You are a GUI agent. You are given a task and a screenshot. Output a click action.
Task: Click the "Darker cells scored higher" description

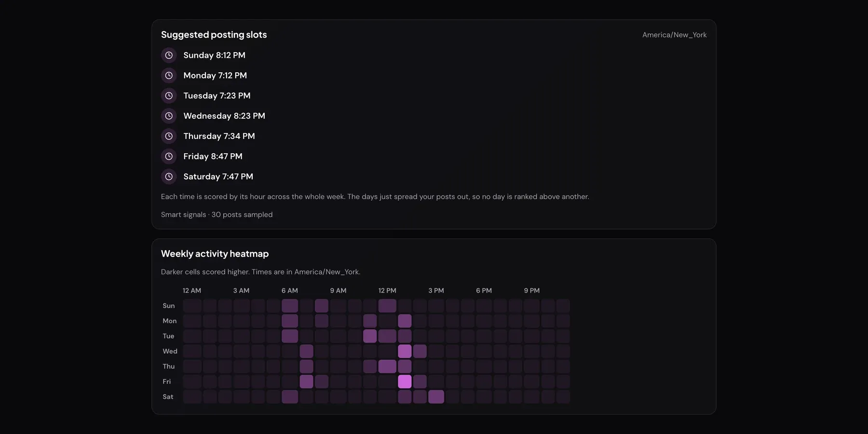[x=260, y=272]
